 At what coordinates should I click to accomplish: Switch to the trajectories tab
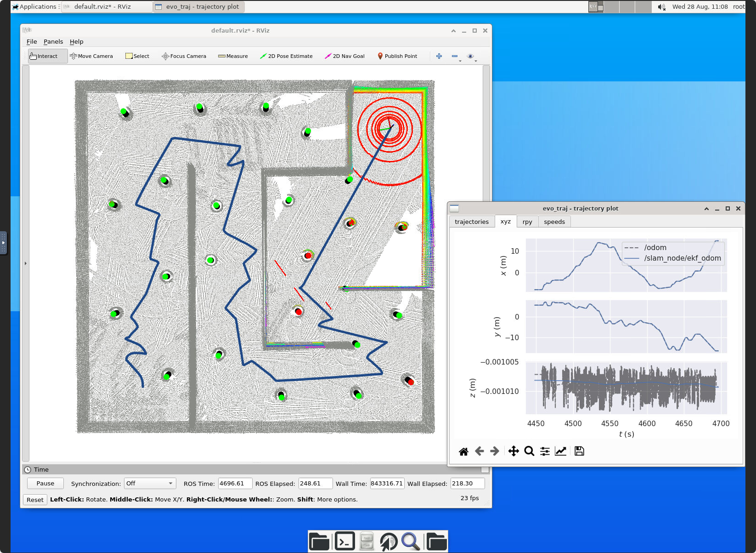tap(472, 222)
